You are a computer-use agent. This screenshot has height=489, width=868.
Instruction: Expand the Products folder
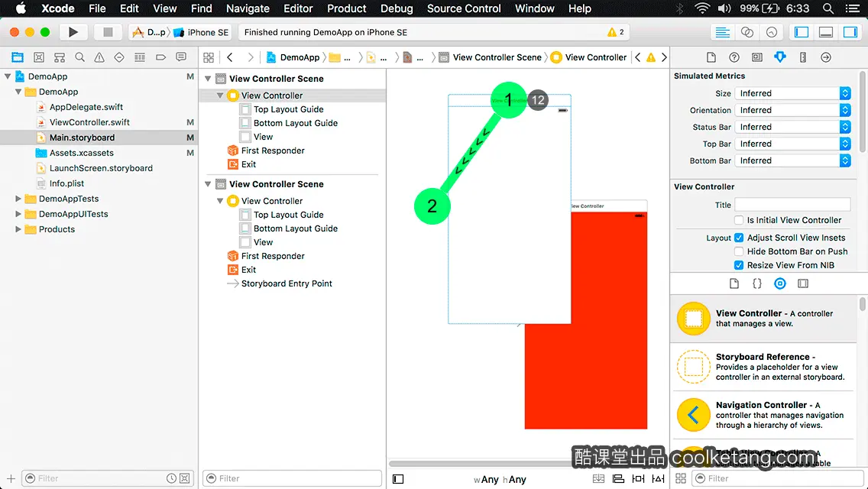[18, 229]
